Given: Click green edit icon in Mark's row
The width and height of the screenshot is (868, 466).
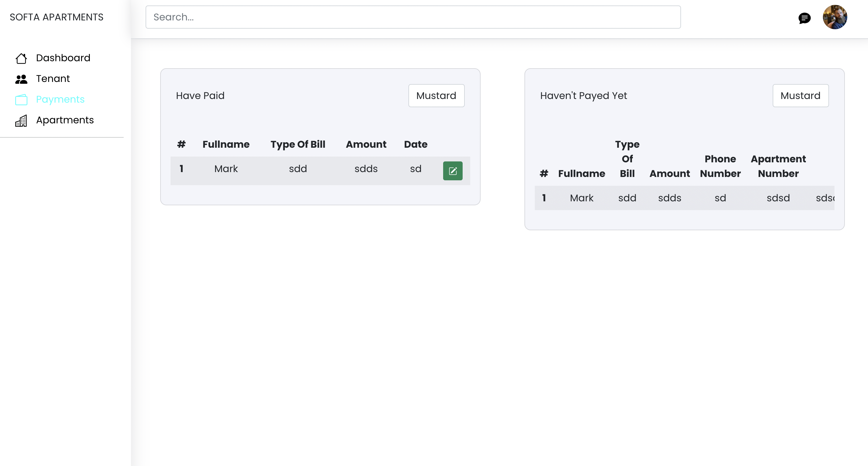Looking at the screenshot, I should pyautogui.click(x=453, y=171).
